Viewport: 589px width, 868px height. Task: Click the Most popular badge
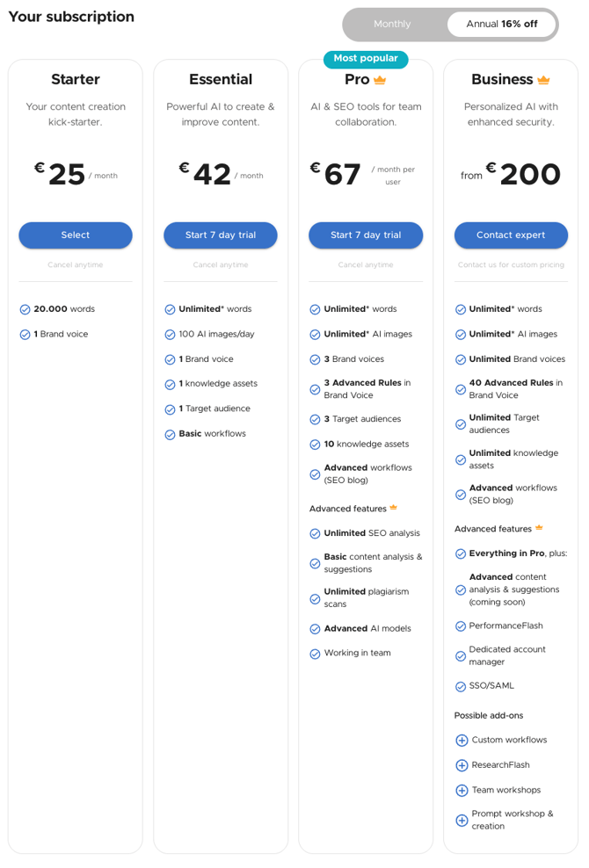[x=366, y=59]
